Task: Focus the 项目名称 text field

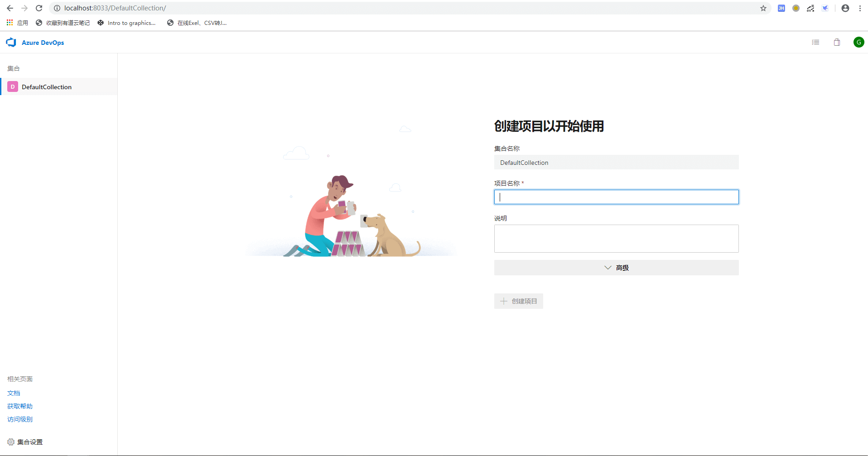Action: click(x=616, y=197)
